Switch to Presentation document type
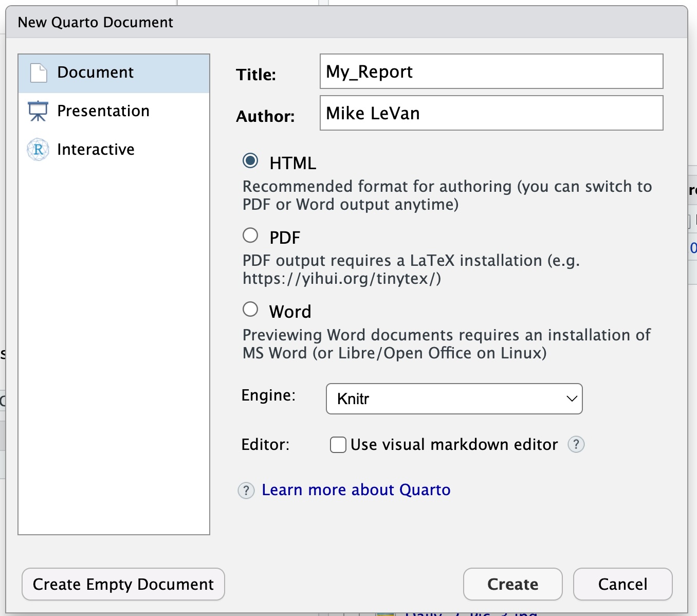 pyautogui.click(x=103, y=111)
